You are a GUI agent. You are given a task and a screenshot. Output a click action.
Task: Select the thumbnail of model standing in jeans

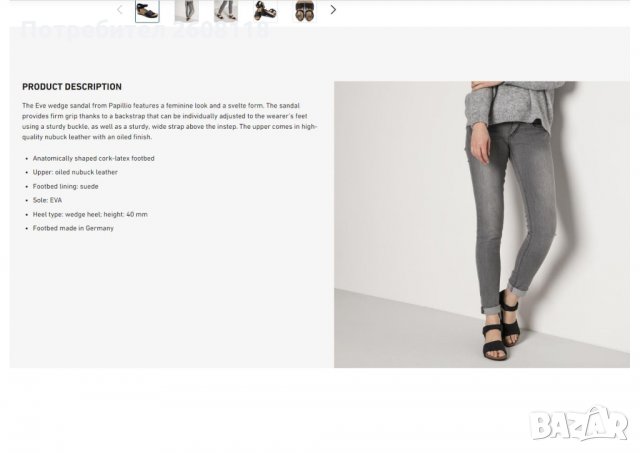tap(187, 11)
